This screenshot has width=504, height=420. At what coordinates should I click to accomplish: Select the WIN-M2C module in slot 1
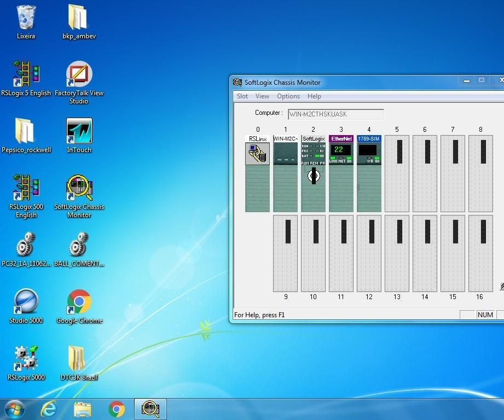tap(286, 173)
